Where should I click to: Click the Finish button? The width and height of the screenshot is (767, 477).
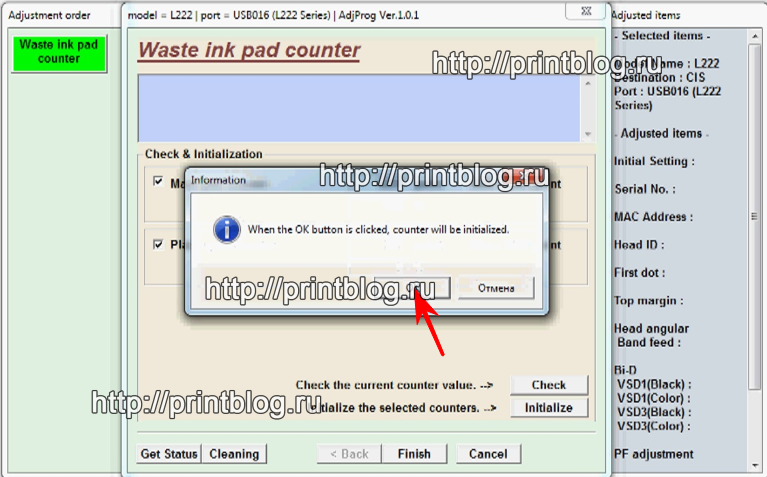tap(414, 454)
